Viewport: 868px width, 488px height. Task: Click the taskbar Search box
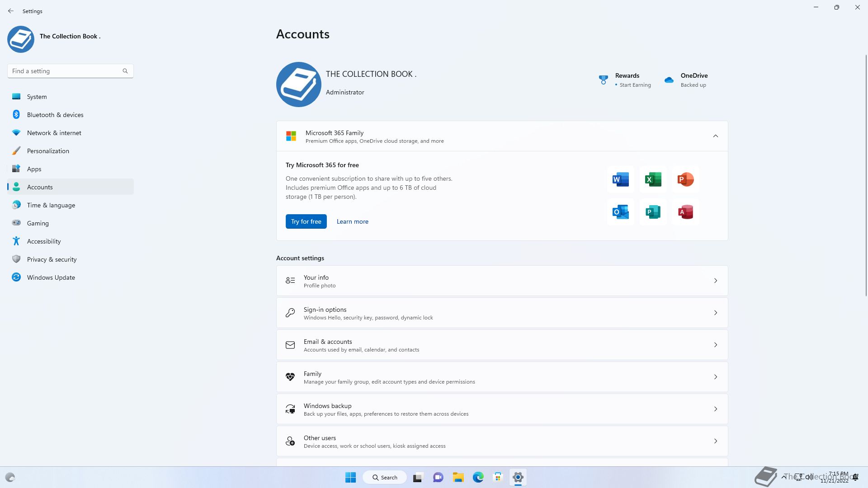[385, 477]
